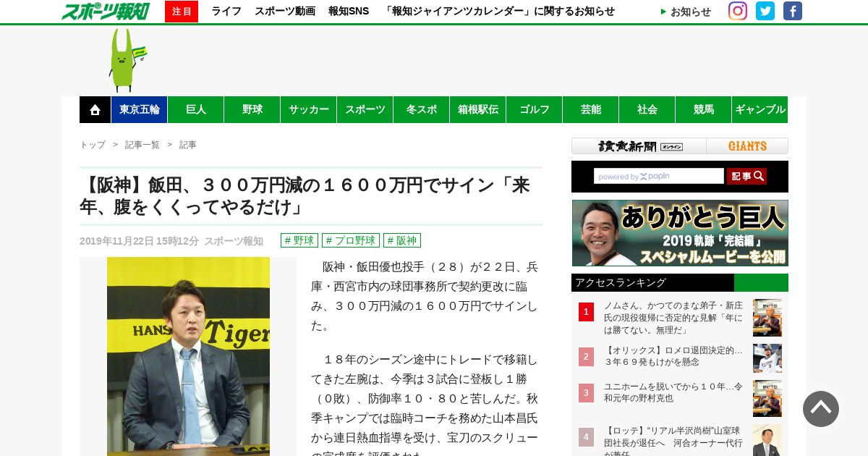Select the ゴルフ navigation tab

click(535, 109)
